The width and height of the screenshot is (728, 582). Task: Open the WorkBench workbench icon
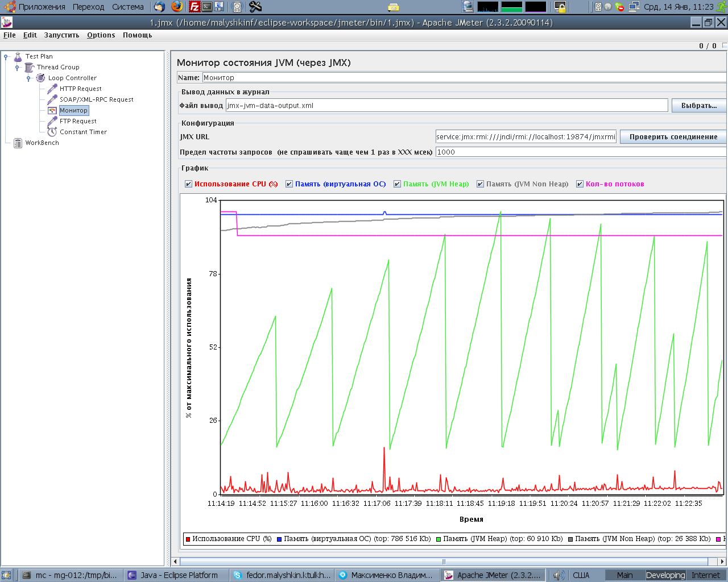pyautogui.click(x=18, y=143)
